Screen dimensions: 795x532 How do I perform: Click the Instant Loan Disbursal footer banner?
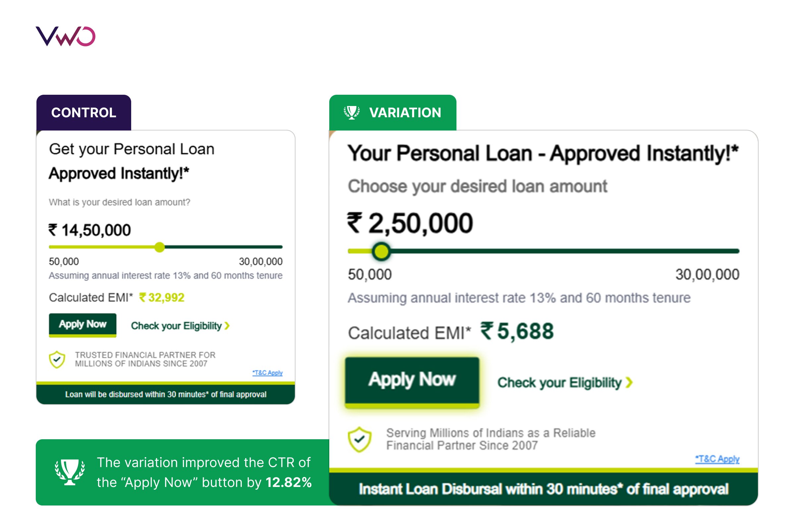coord(544,489)
